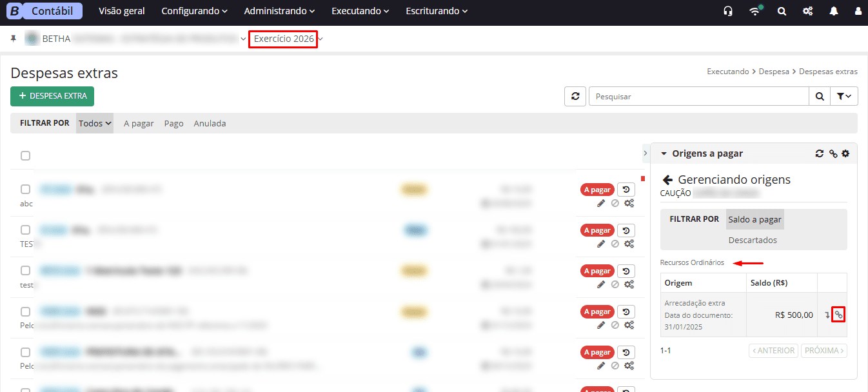Viewport: 868px width, 392px height.
Task: Check the first expense row checkbox
Action: 25,190
